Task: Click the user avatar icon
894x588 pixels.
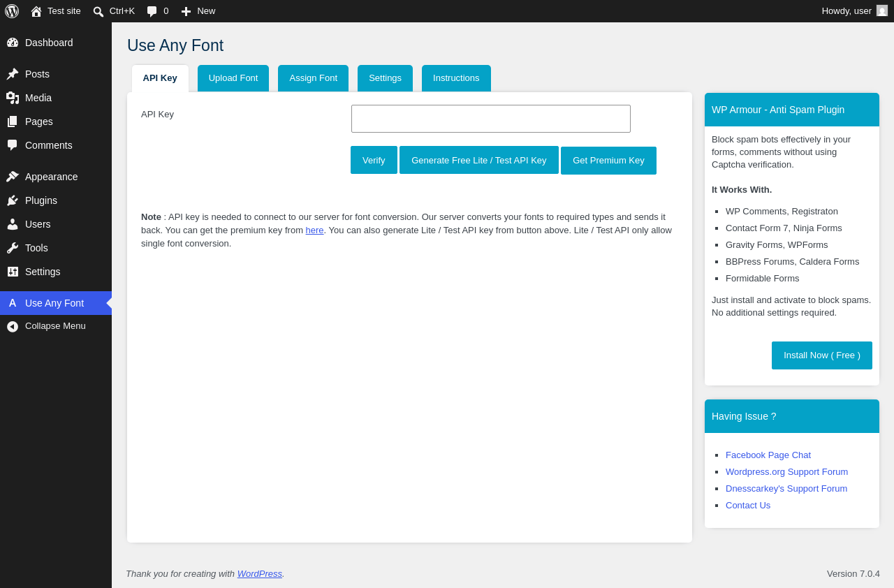Action: click(x=882, y=10)
